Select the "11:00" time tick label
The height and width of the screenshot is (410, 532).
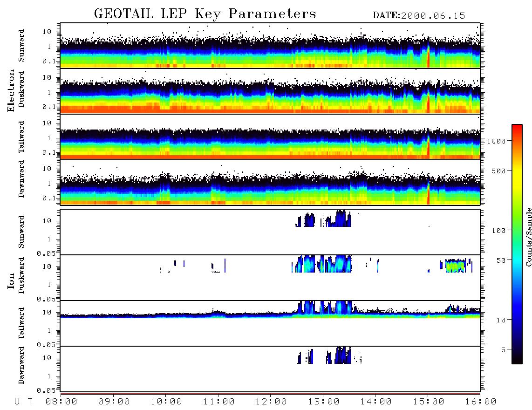pos(219,402)
